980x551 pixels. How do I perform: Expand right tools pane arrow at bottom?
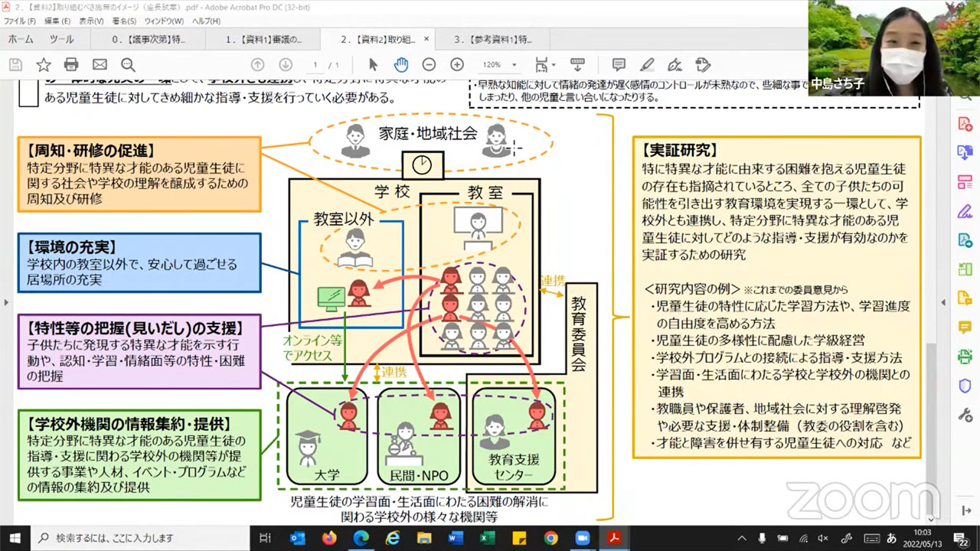(967, 510)
